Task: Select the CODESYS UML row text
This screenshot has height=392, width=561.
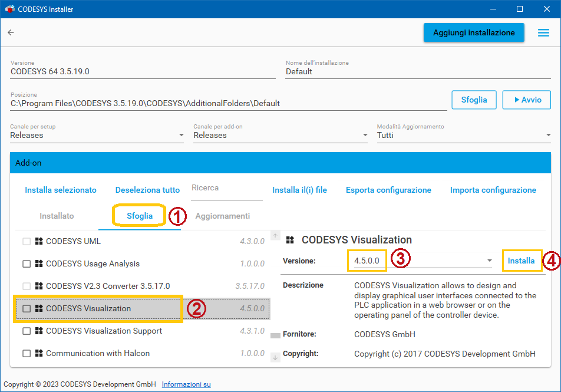Action: click(73, 241)
